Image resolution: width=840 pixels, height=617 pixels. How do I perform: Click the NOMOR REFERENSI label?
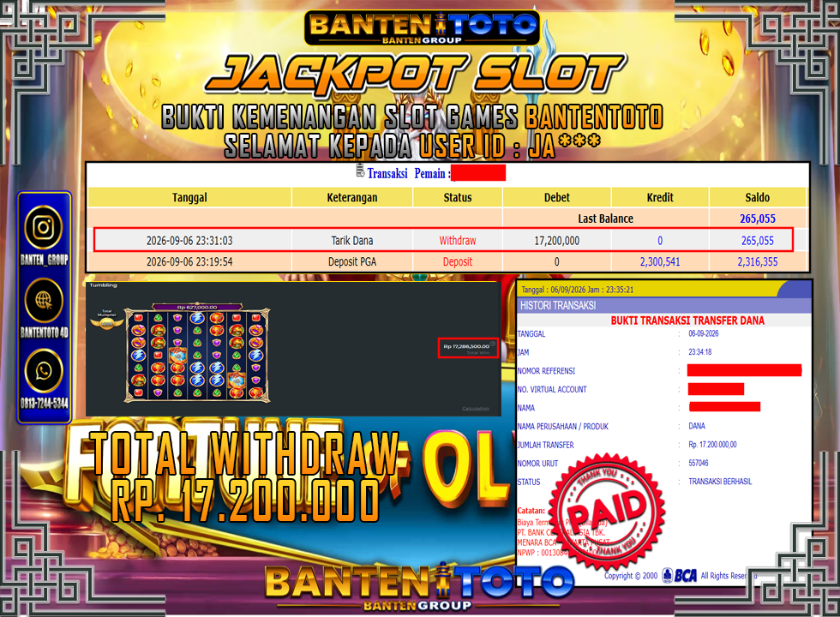pyautogui.click(x=546, y=370)
